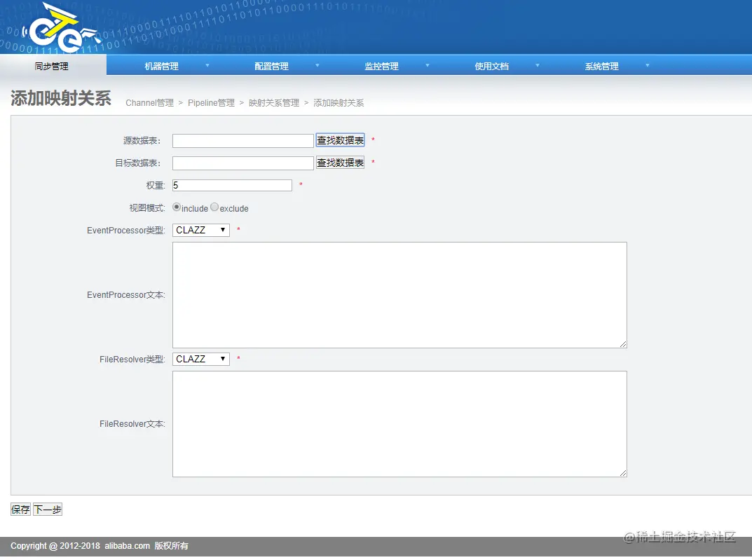The height and width of the screenshot is (560, 752).
Task: Go to 映射关系管理 breadcrumb link
Action: 274,103
